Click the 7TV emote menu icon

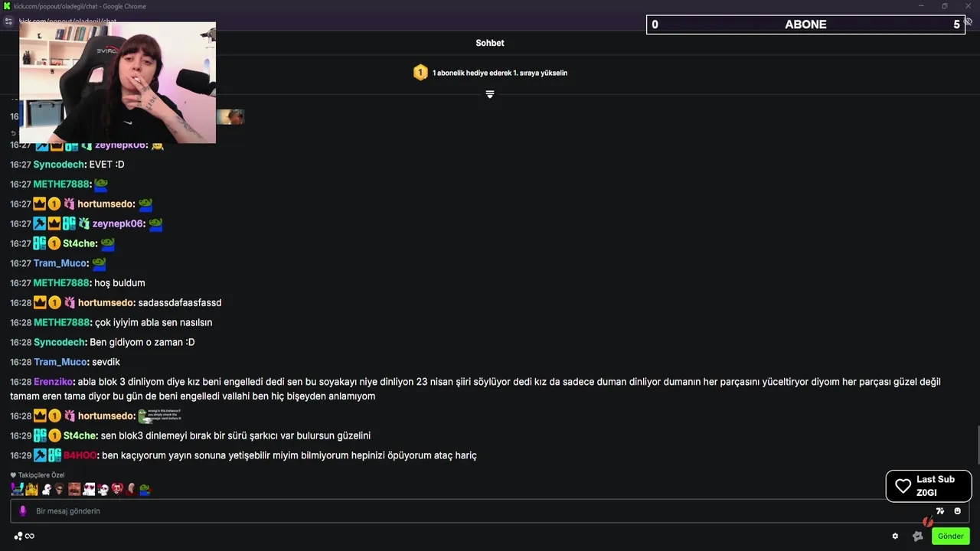click(939, 511)
